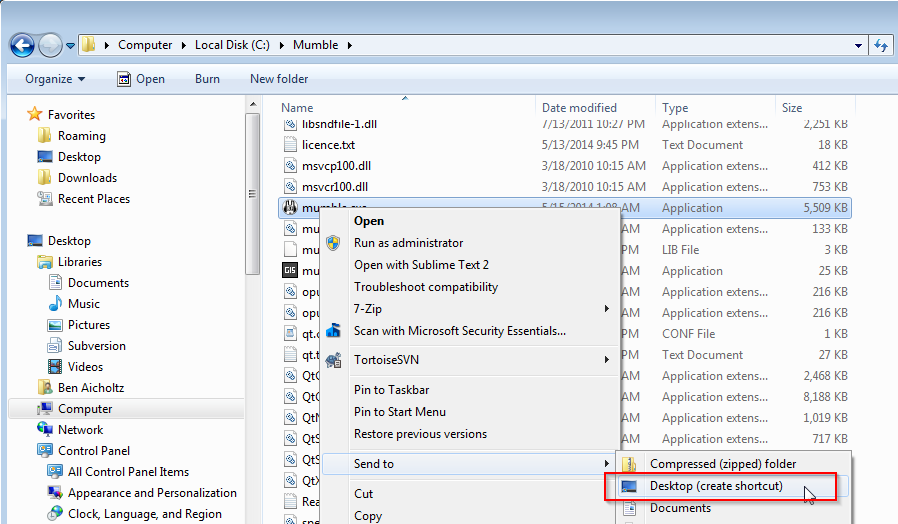The image size is (898, 524).
Task: Expand the TortoiseSVN submenu
Action: [x=470, y=360]
